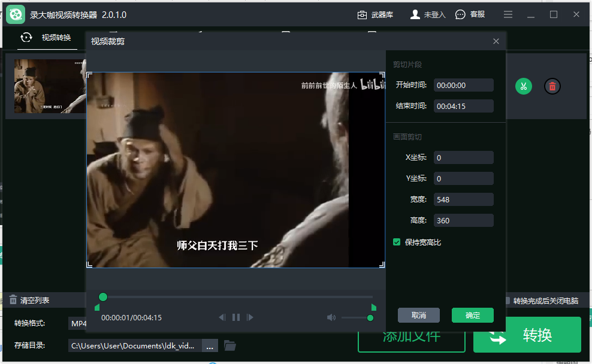Click the 取消 button
This screenshot has height=364, width=592.
[419, 315]
